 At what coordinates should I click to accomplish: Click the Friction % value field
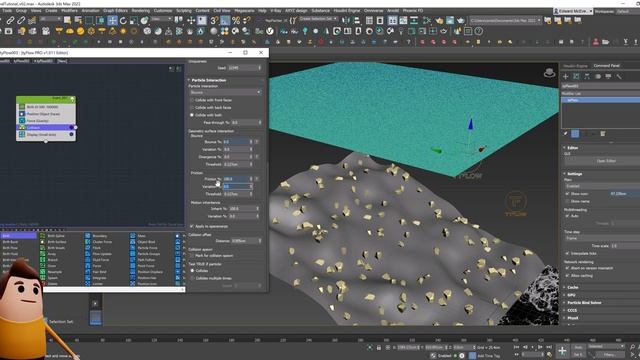[x=237, y=179]
